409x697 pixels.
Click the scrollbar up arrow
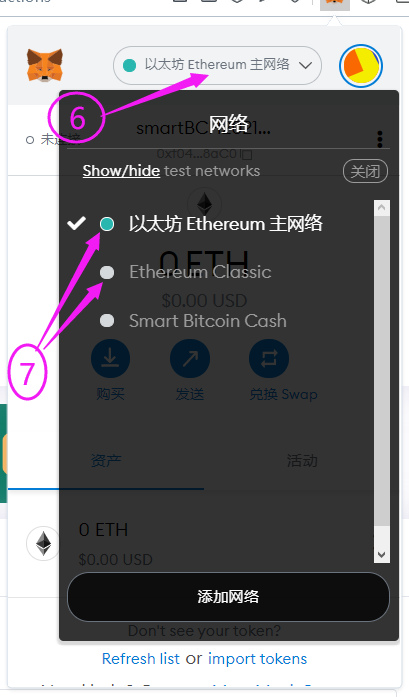pyautogui.click(x=382, y=208)
